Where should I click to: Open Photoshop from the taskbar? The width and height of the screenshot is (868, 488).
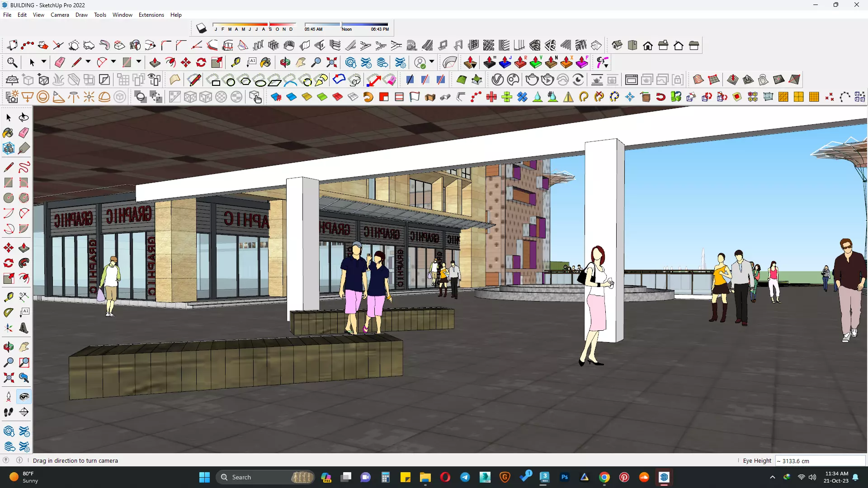pyautogui.click(x=564, y=477)
